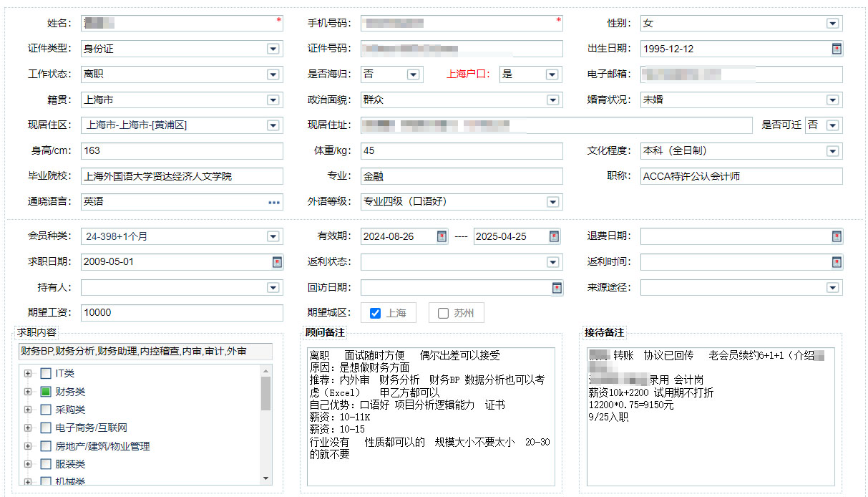The image size is (868, 497).
Task: Click the 求职内容 tree scrollbar down arrow
Action: pos(266,478)
